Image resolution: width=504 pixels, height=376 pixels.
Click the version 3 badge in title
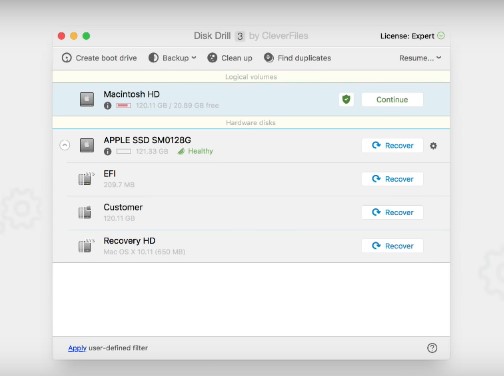point(240,36)
